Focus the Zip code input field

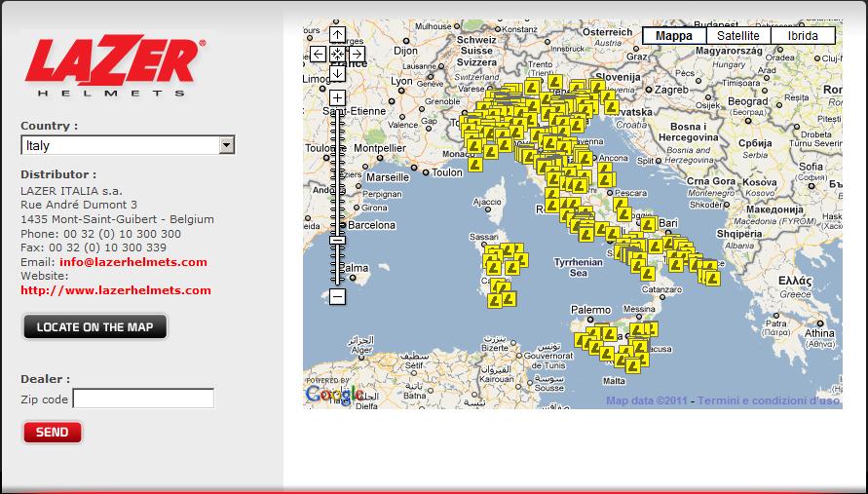tap(143, 399)
